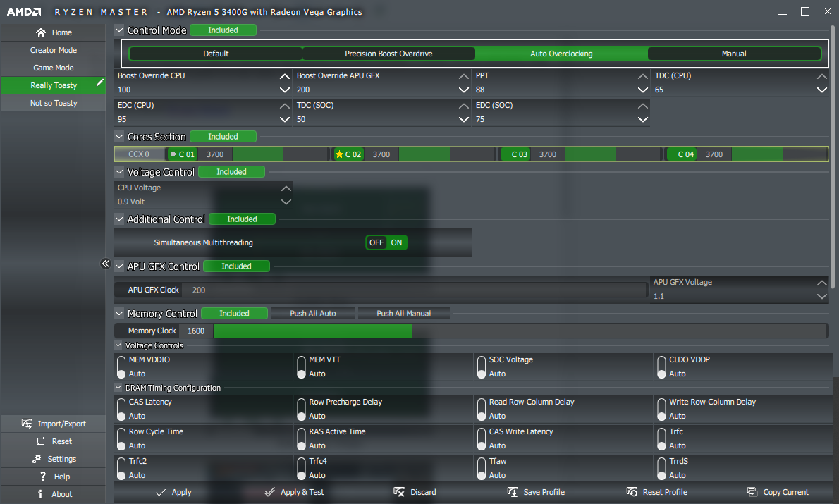
Task: Toggle Included button for Memory Control
Action: coord(234,314)
